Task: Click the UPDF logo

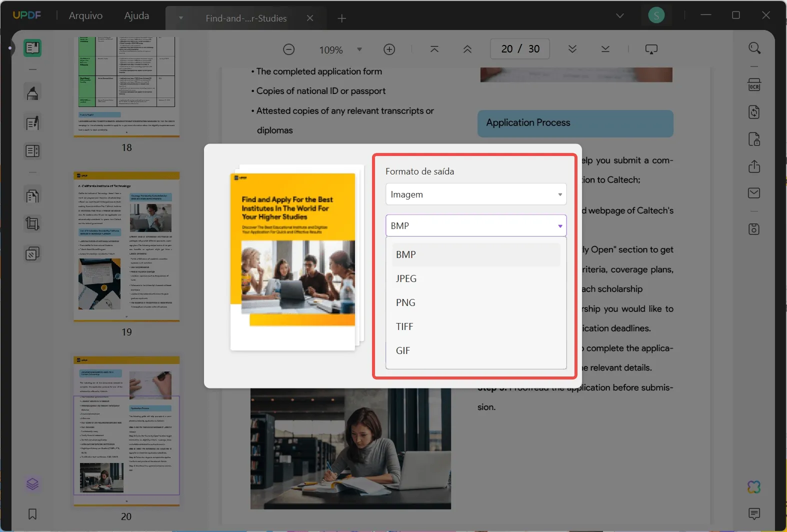Action: click(27, 15)
